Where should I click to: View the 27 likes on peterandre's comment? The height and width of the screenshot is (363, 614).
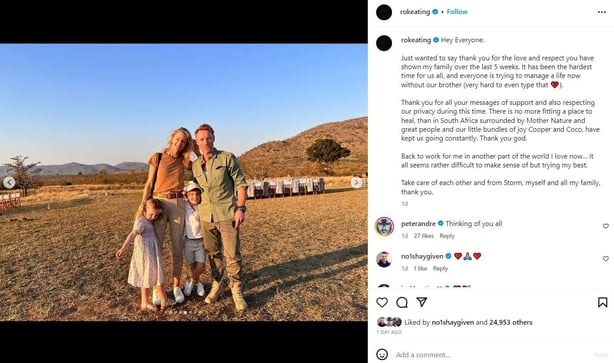(423, 236)
